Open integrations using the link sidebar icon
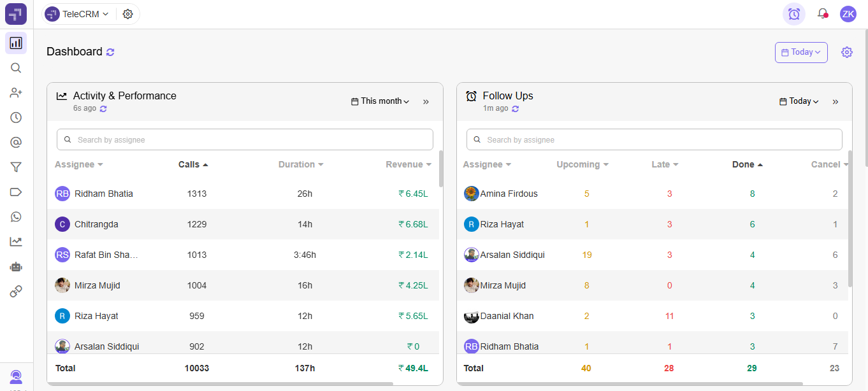 (15, 291)
